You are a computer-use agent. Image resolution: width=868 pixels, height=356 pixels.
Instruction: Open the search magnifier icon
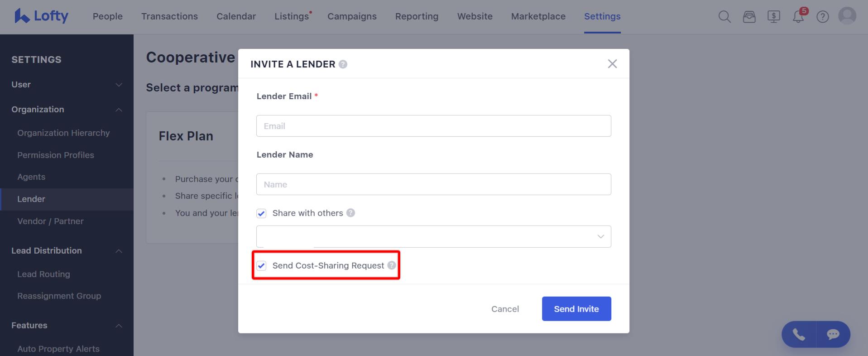(x=724, y=17)
